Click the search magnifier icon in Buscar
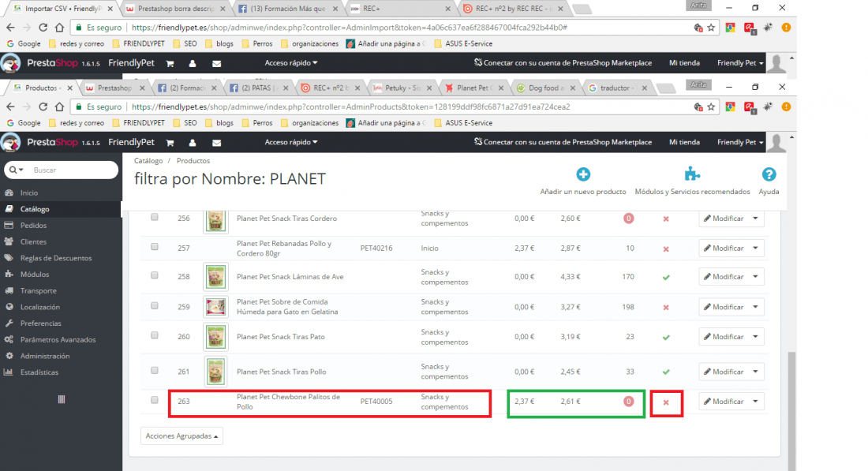 pos(13,170)
